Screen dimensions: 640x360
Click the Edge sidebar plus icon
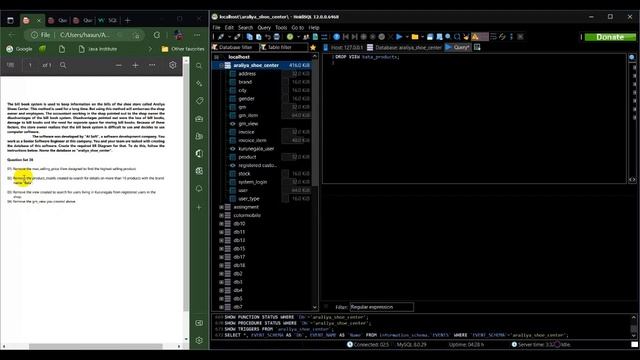click(x=199, y=207)
